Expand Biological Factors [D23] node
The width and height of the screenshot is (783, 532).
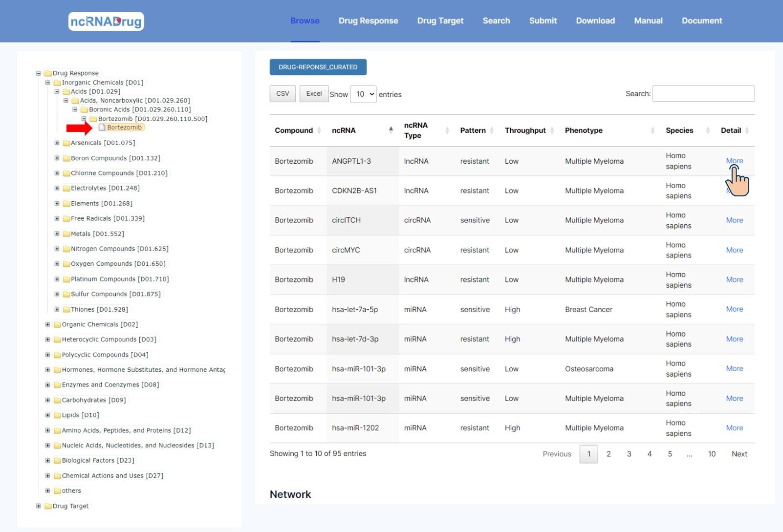point(47,461)
